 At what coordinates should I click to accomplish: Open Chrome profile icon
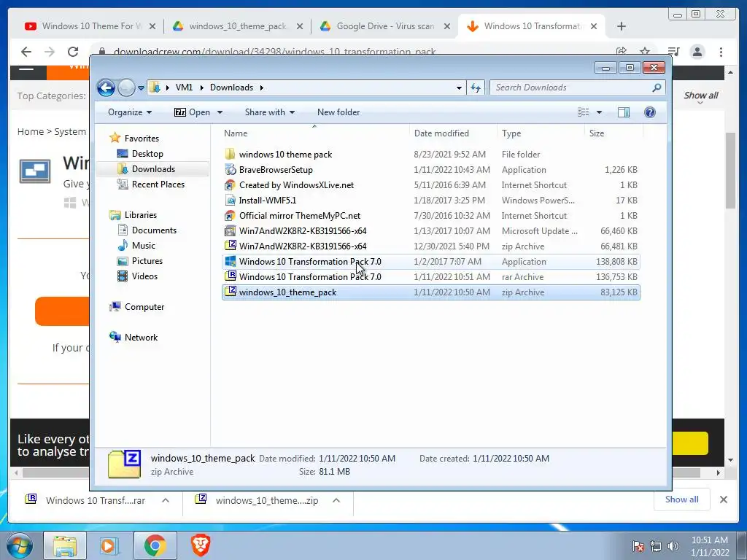click(697, 52)
